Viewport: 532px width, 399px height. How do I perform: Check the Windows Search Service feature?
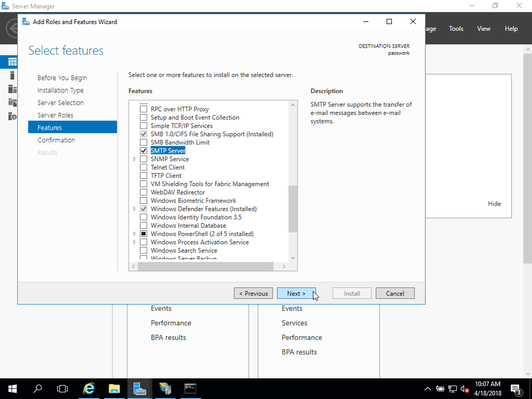click(x=143, y=250)
